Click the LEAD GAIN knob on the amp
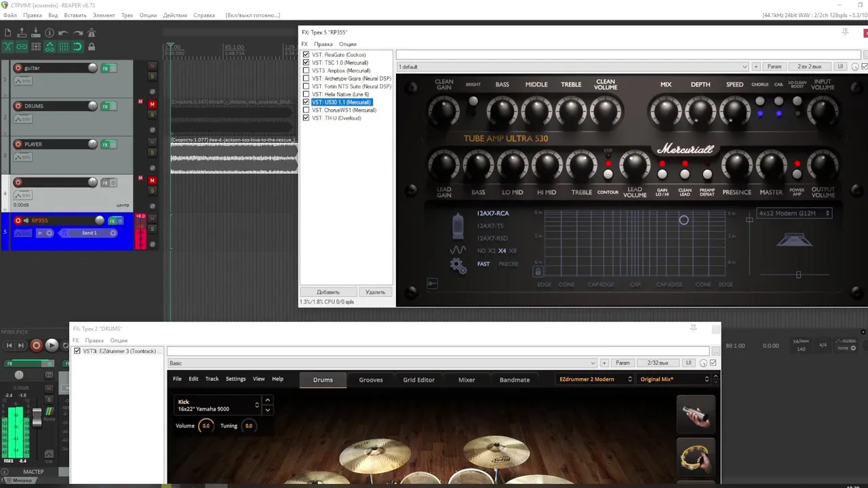This screenshot has height=488, width=868. click(443, 167)
